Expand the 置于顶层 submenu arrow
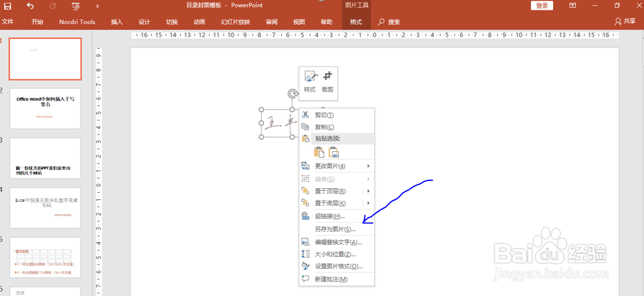The width and height of the screenshot is (644, 296). pos(368,191)
